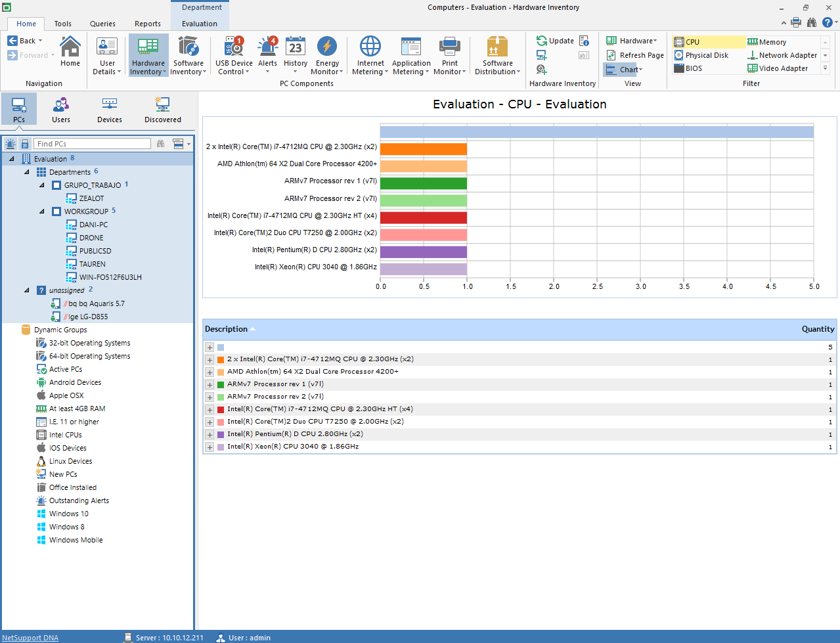Open Print Monitor printer icon
The image size is (840, 643).
(450, 47)
